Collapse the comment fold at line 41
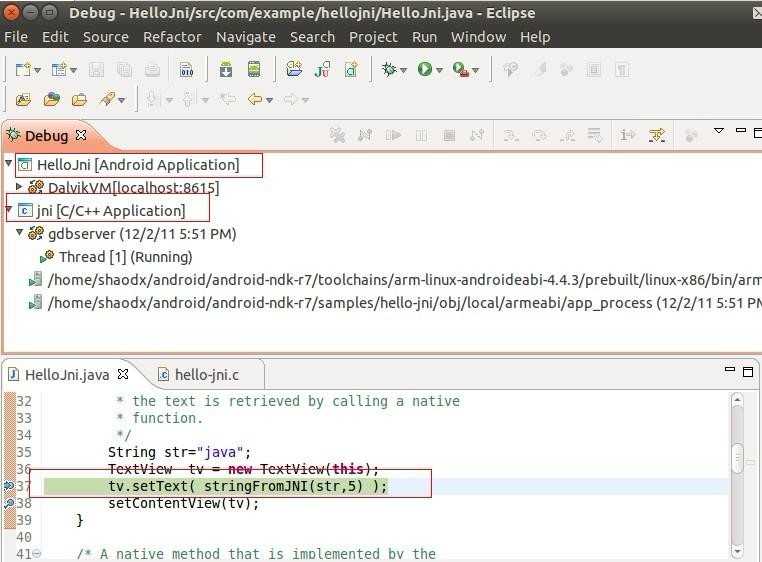 (x=37, y=553)
